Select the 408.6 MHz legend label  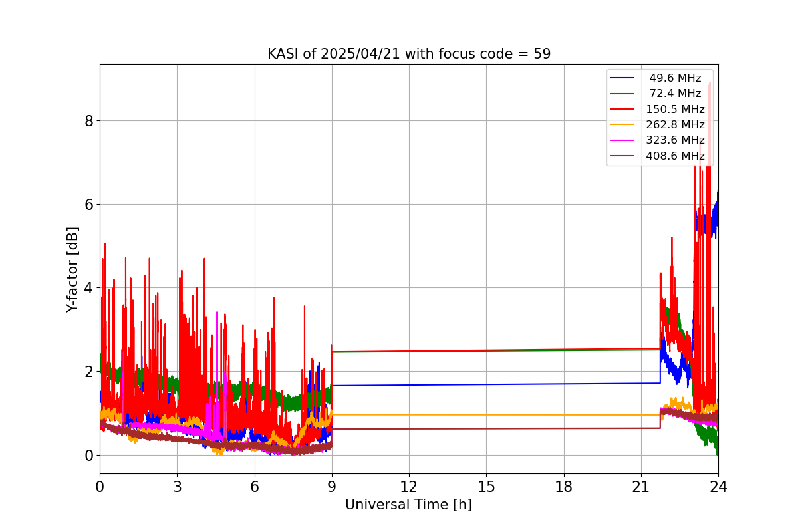(x=675, y=156)
